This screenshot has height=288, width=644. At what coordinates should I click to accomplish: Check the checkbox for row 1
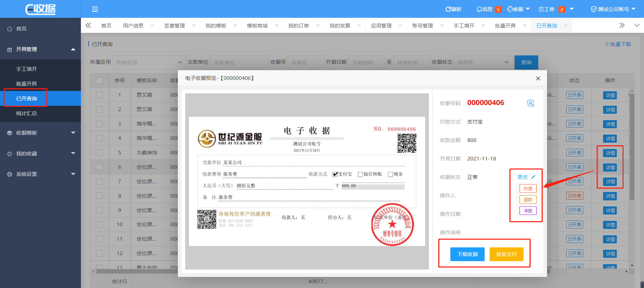click(x=99, y=95)
